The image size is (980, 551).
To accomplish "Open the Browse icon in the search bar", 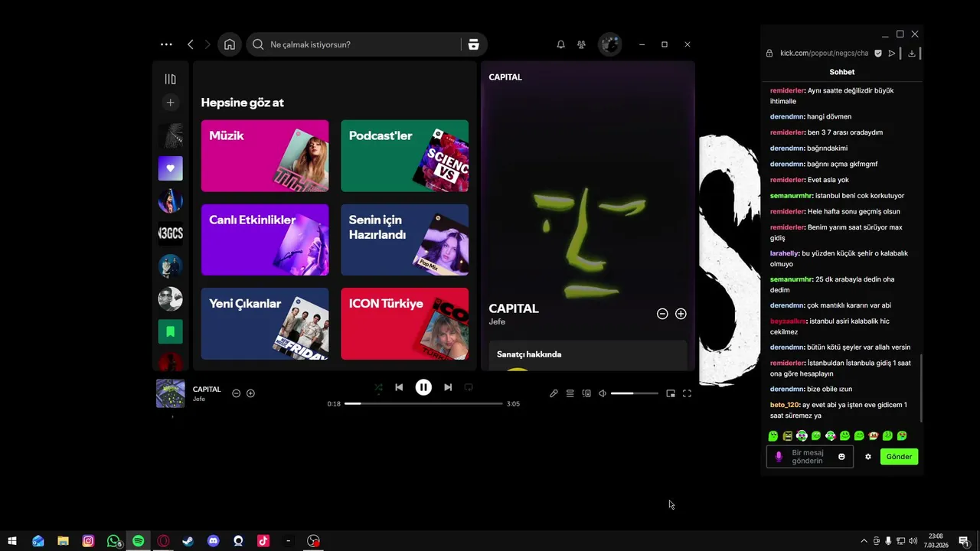I will tap(473, 44).
